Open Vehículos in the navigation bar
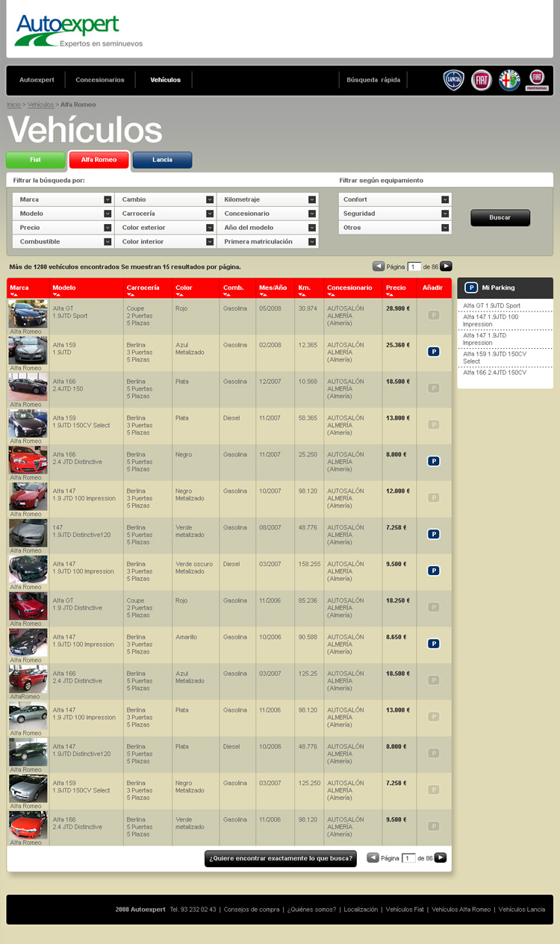Screen dimensions: 560x944 click(165, 80)
